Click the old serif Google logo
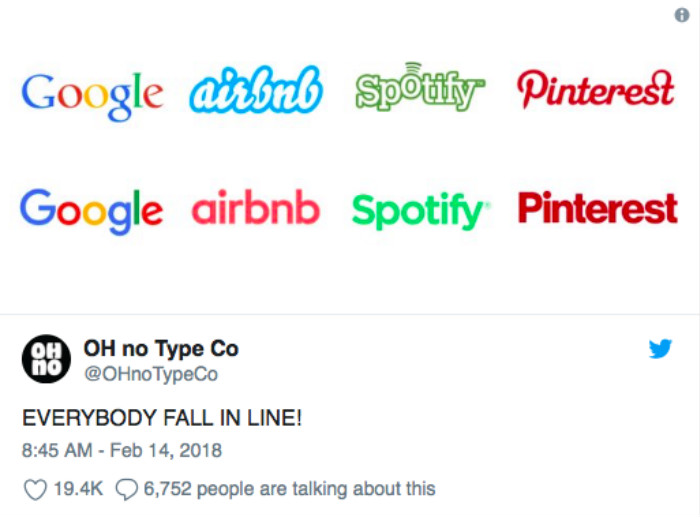 (x=91, y=93)
